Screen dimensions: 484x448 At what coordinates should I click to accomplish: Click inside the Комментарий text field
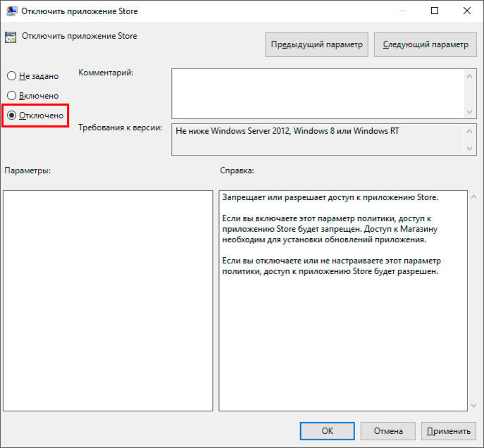point(318,94)
